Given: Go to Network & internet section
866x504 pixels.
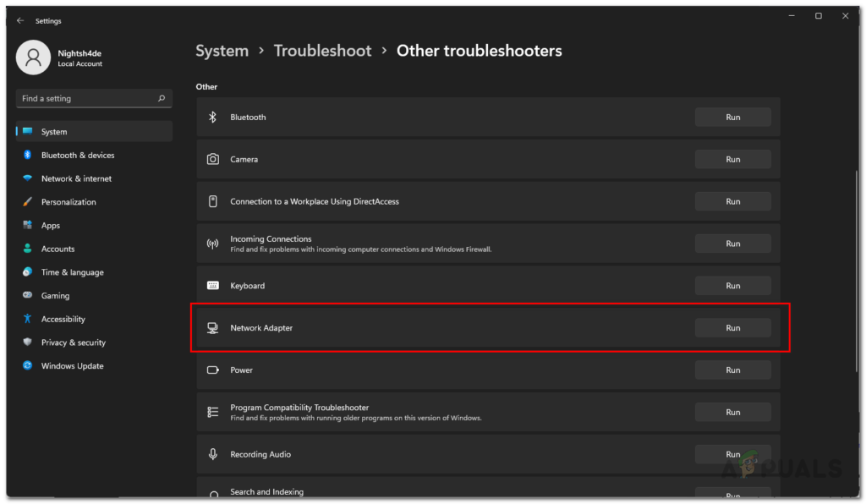Looking at the screenshot, I should point(76,179).
